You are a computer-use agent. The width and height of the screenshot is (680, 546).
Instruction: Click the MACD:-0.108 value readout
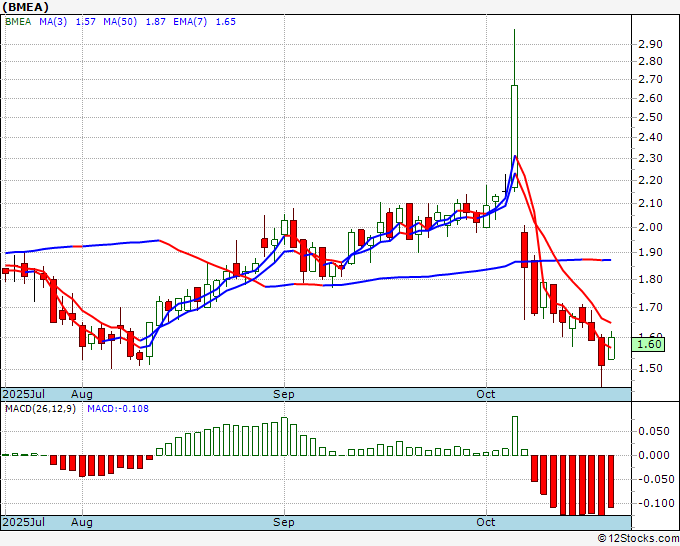118,409
